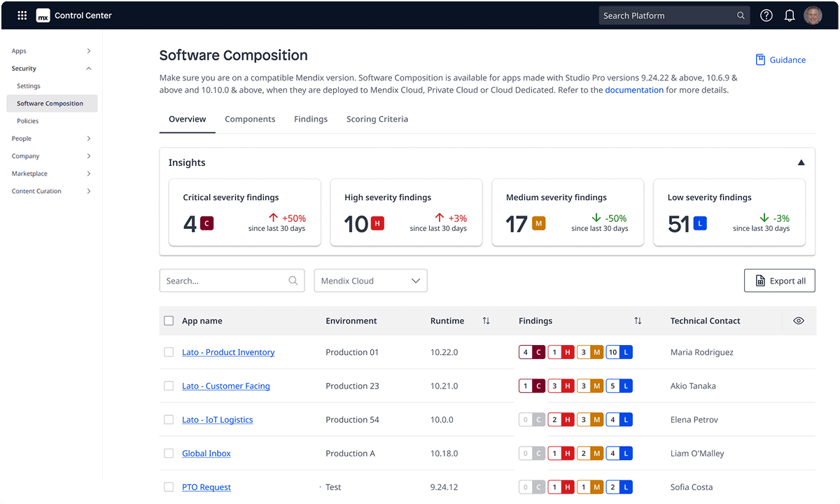840x504 pixels.
Task: Focus the table Search... field
Action: tap(232, 281)
